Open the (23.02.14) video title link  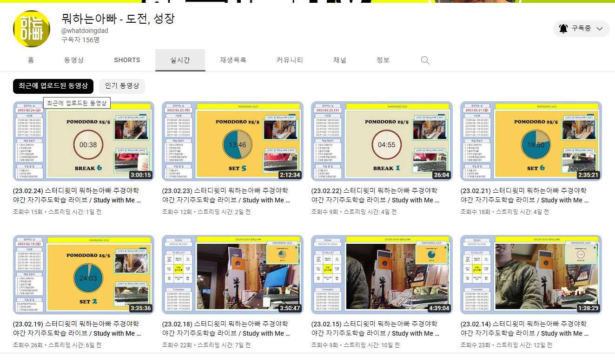tap(524, 329)
